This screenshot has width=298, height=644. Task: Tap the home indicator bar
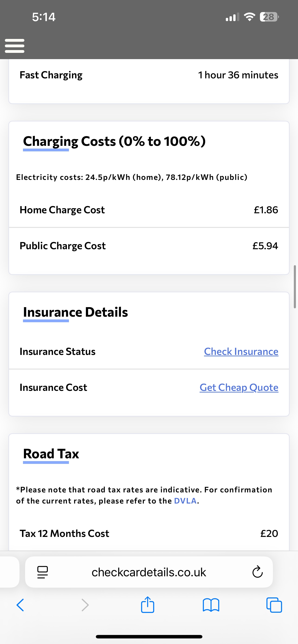(149, 637)
